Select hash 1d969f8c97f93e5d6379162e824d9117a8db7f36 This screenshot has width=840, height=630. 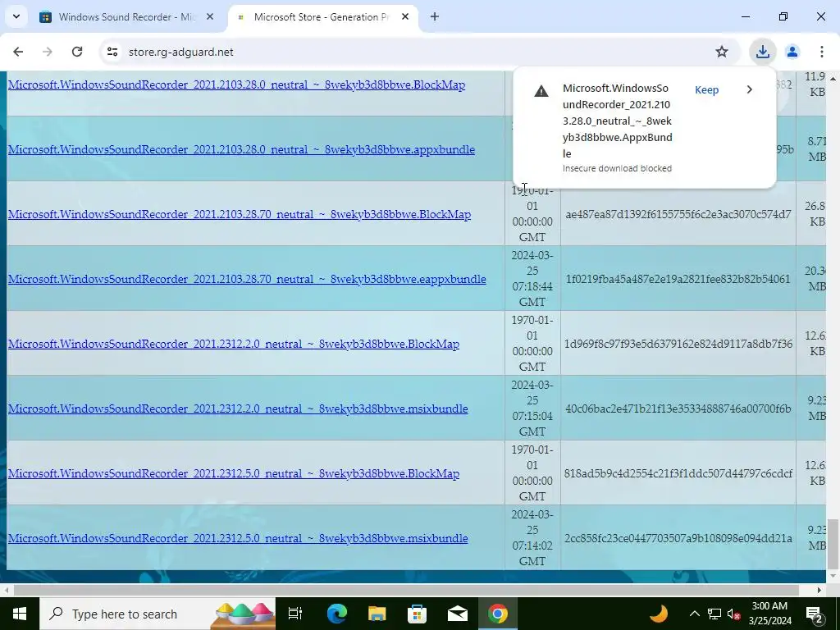click(678, 344)
